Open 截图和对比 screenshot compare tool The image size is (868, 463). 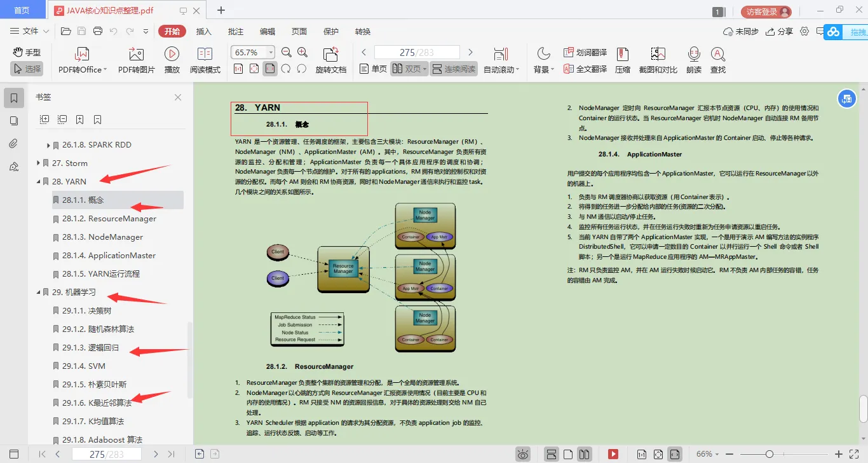[x=658, y=61]
